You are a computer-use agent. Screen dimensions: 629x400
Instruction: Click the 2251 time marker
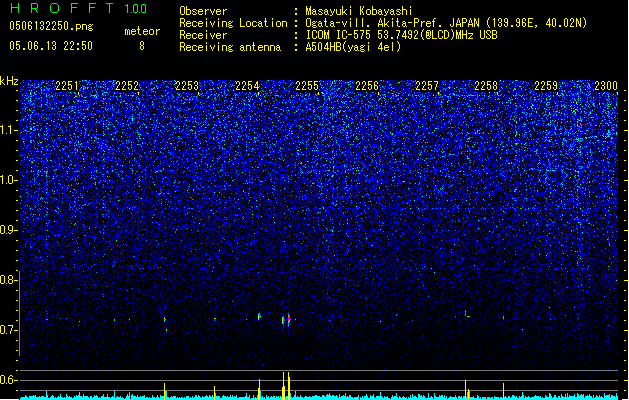point(67,86)
